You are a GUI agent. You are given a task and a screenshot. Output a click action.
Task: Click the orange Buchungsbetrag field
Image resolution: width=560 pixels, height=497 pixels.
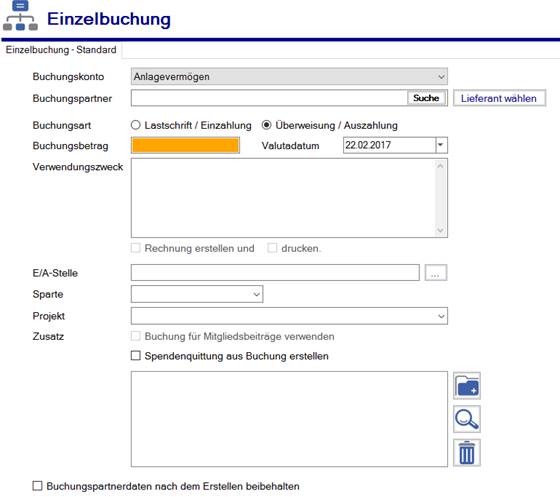185,145
